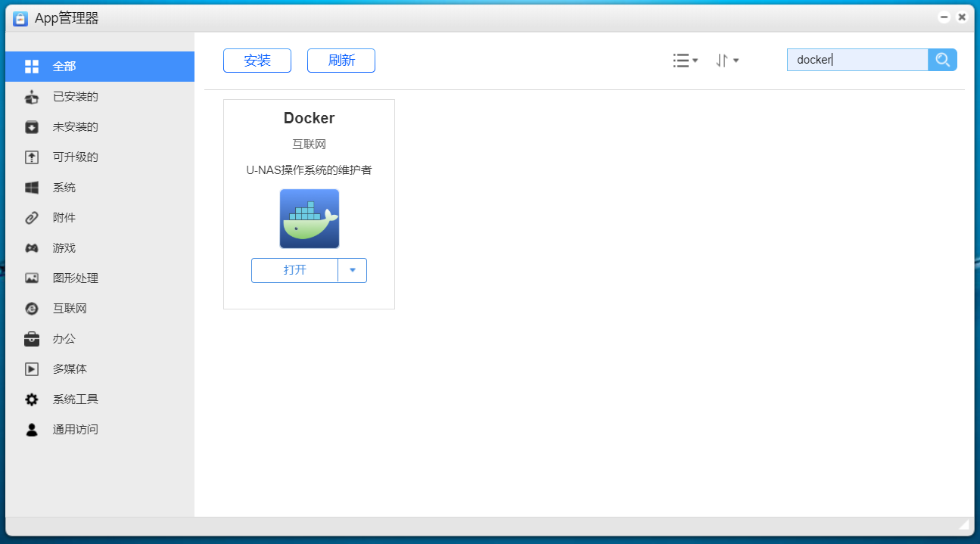Expand the arrow next to 打开
This screenshot has width=980, height=544.
353,270
